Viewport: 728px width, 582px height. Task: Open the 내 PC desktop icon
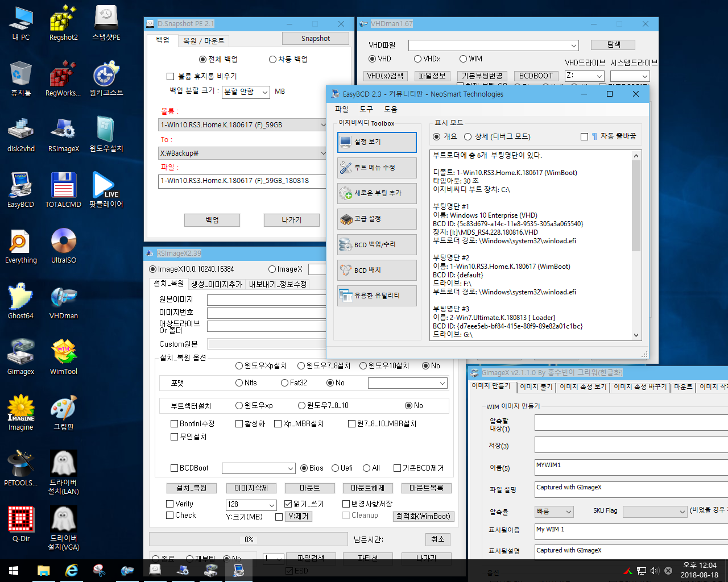(x=21, y=24)
